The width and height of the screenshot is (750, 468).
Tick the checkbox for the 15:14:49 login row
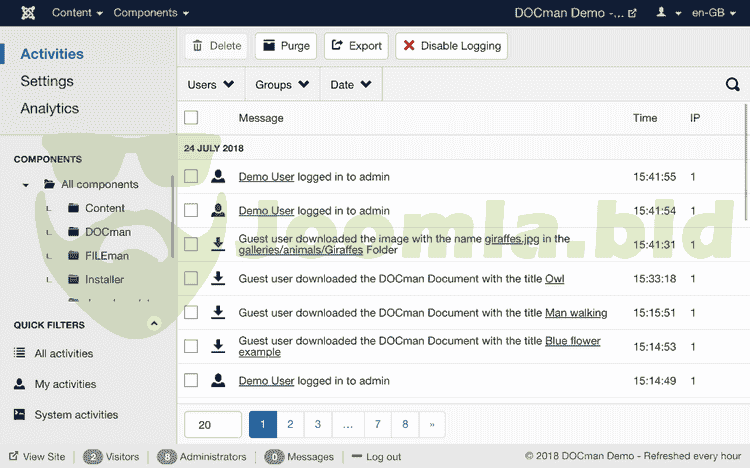click(x=191, y=380)
